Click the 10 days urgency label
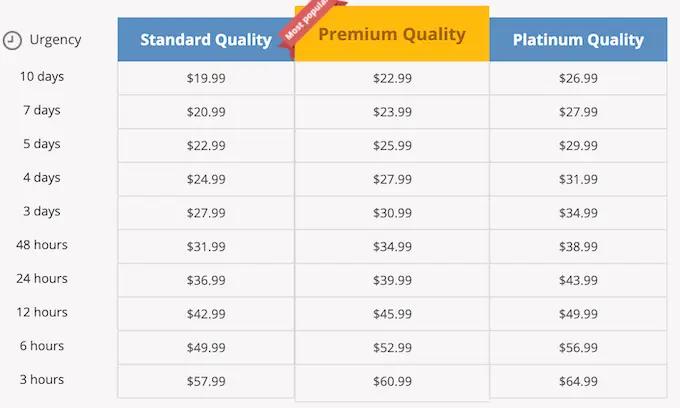The image size is (680, 408). click(42, 77)
